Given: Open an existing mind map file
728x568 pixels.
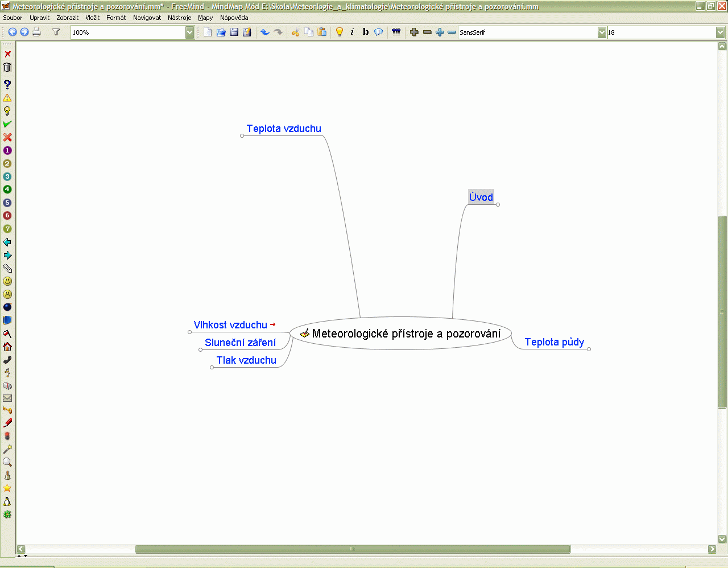Looking at the screenshot, I should pyautogui.click(x=221, y=32).
